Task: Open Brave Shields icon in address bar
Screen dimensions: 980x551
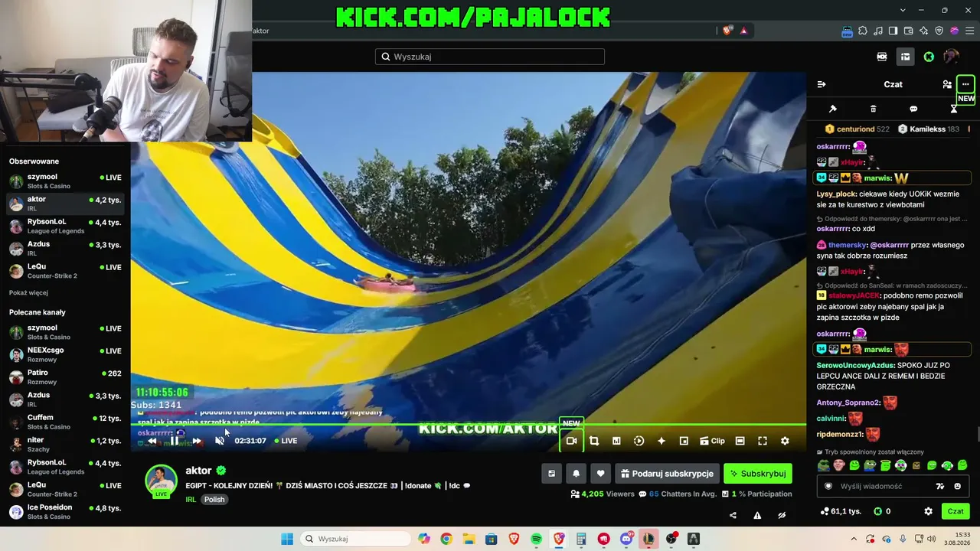Action: pos(727,31)
